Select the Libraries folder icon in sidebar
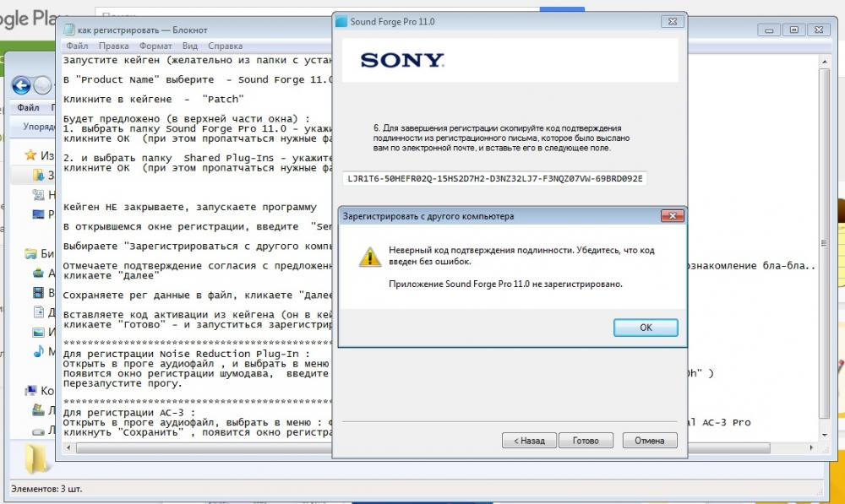 [31, 253]
